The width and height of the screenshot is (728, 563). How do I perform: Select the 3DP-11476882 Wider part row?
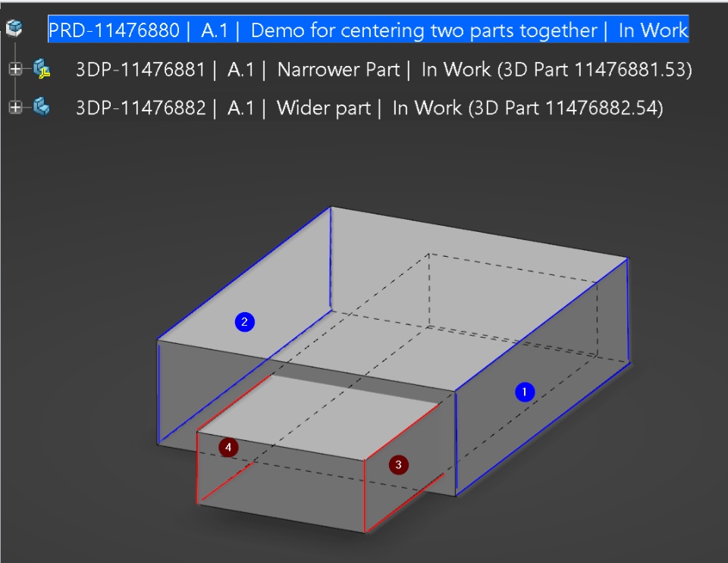click(x=369, y=108)
